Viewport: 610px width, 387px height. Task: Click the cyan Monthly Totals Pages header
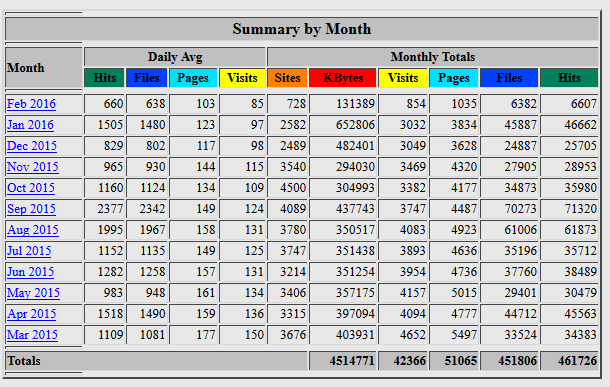tap(454, 78)
